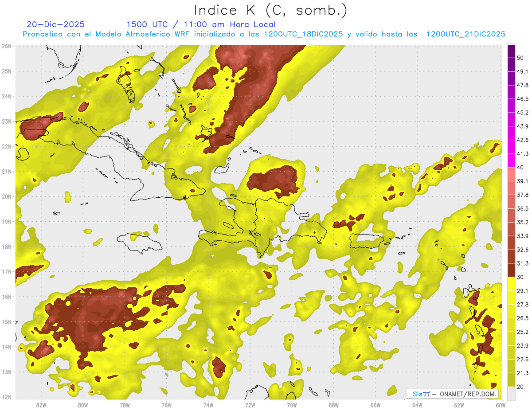Viewport: 532px width, 411px height.
Task: Click the "18N" latitude label
Action: pos(7,247)
